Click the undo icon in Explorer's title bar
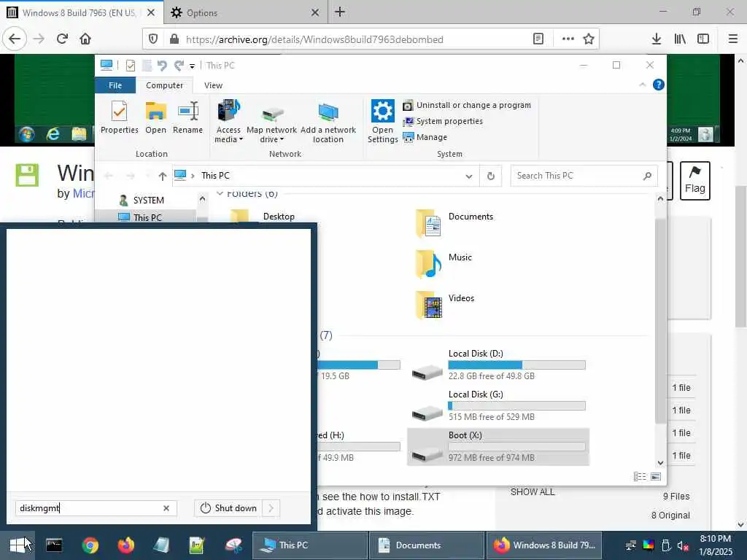 [x=162, y=65]
